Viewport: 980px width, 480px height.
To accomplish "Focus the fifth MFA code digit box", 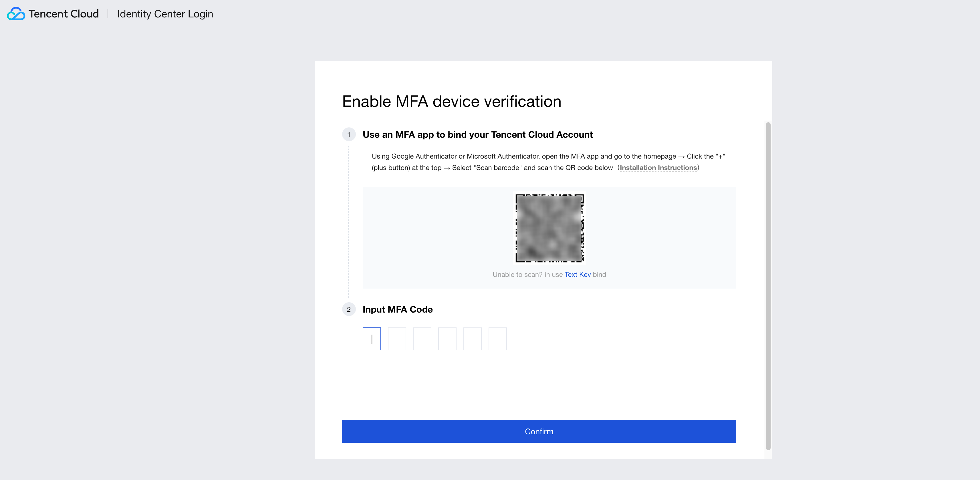I will [472, 339].
